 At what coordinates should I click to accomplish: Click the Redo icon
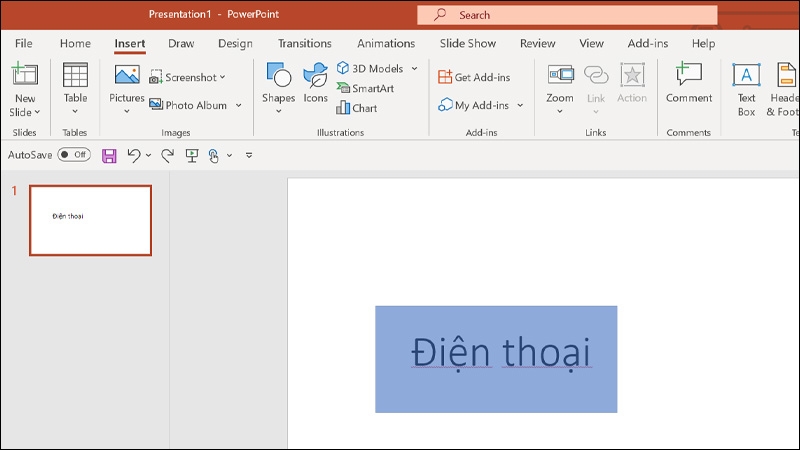point(167,155)
